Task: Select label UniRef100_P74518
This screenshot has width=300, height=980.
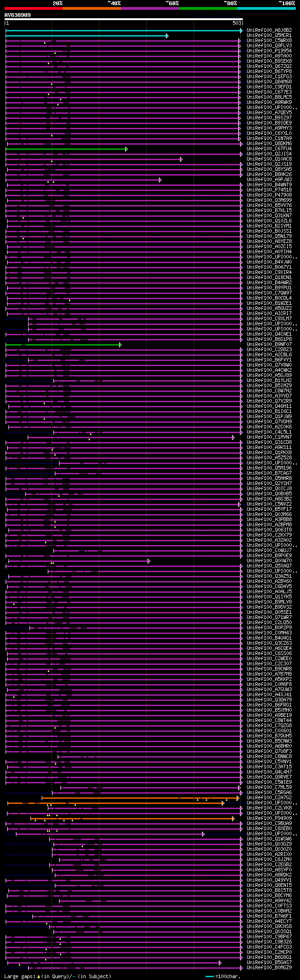Action: click(269, 190)
